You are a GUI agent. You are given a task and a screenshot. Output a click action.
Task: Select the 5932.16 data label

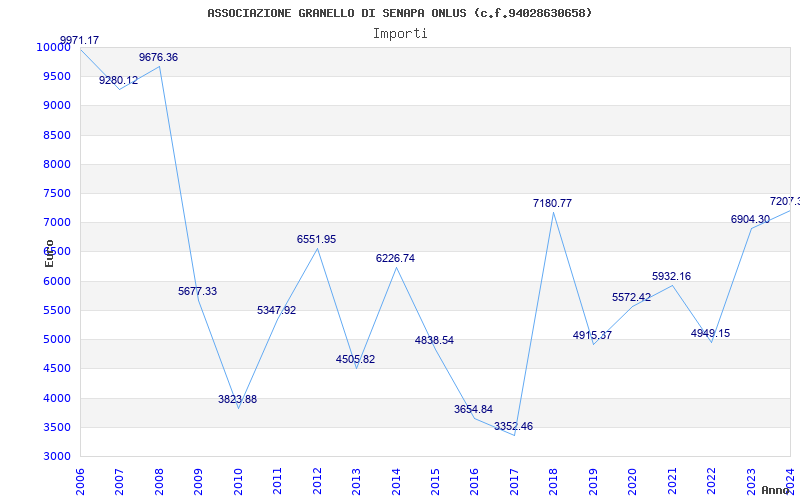tap(671, 277)
